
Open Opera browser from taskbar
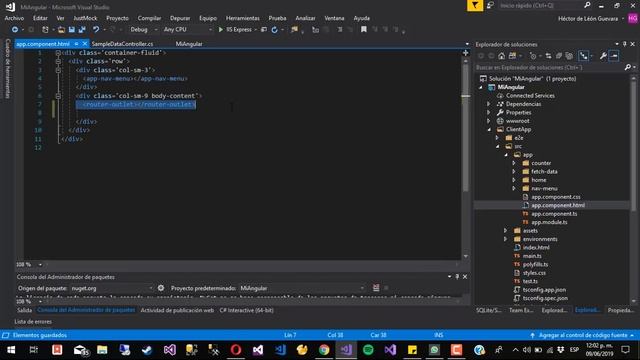(x=236, y=350)
